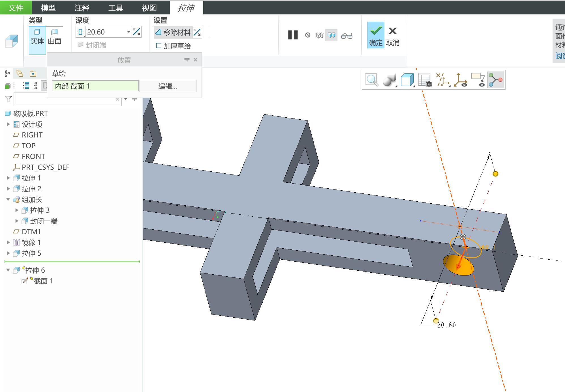Toggle the 移除材料 option
Screen dimensions: 565x392
click(x=173, y=32)
